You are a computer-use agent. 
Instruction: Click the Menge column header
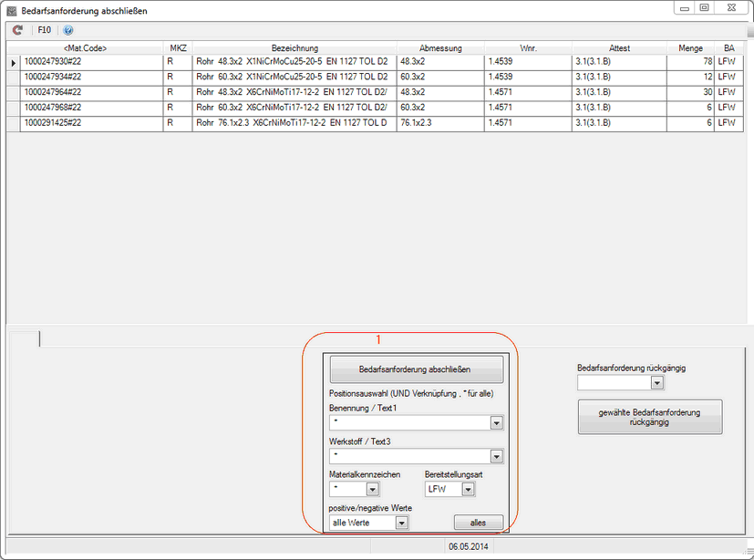[x=690, y=47]
